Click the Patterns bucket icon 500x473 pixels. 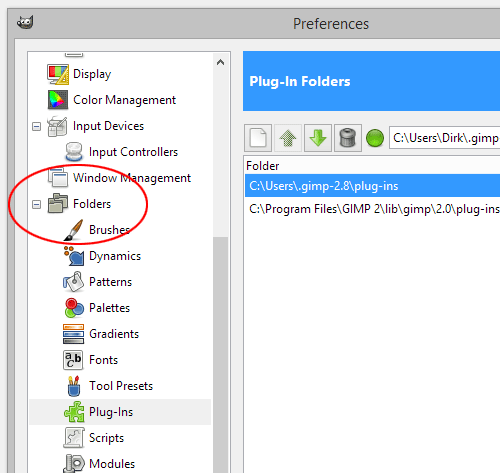coord(74,282)
